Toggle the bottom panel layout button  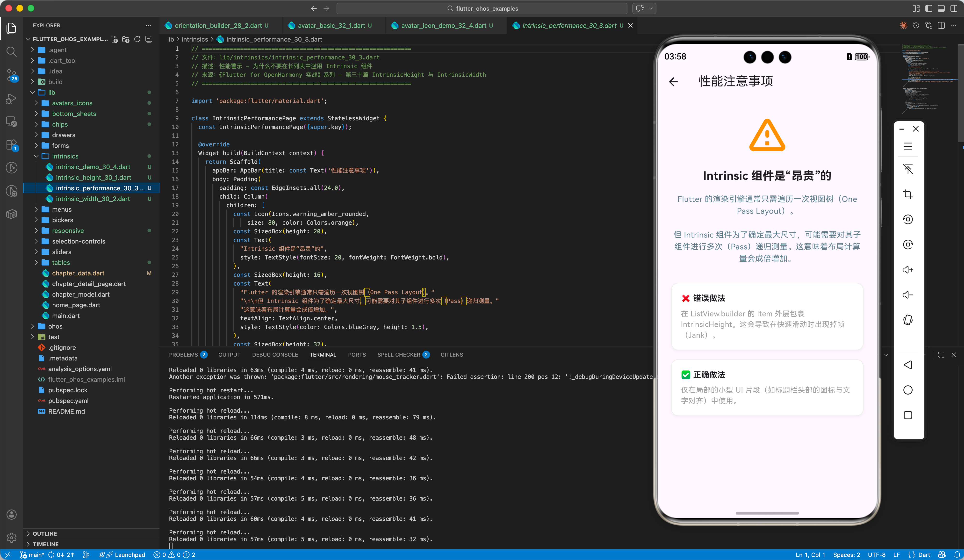[x=941, y=8]
